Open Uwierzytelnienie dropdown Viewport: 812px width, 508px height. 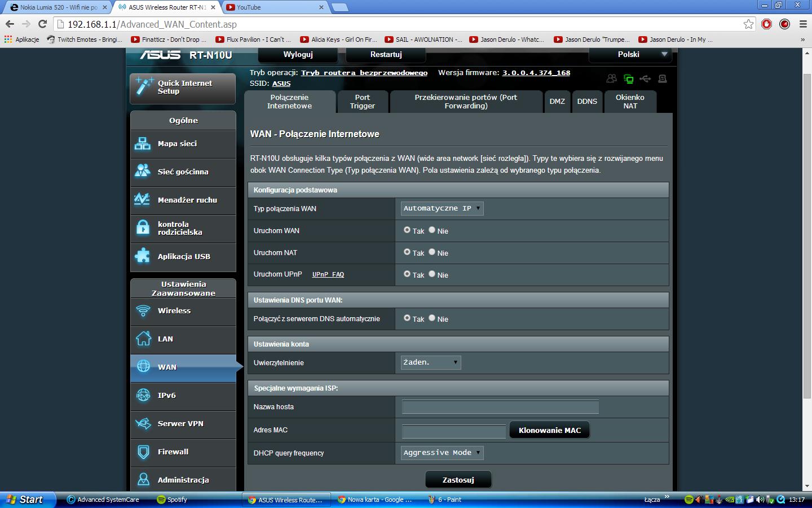coord(431,362)
